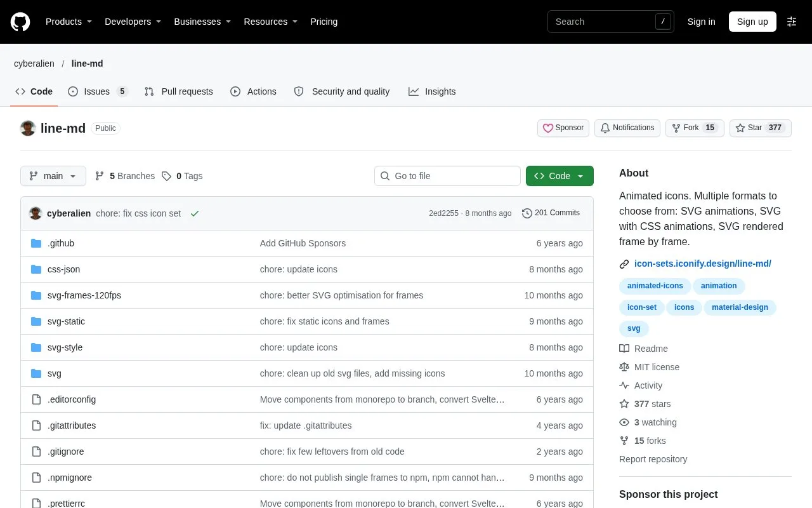Switch to the Insights tab
This screenshot has height=508, width=812.
click(x=432, y=91)
